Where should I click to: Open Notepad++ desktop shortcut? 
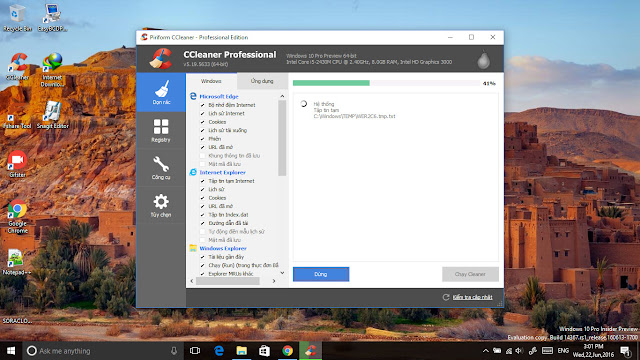[x=16, y=262]
